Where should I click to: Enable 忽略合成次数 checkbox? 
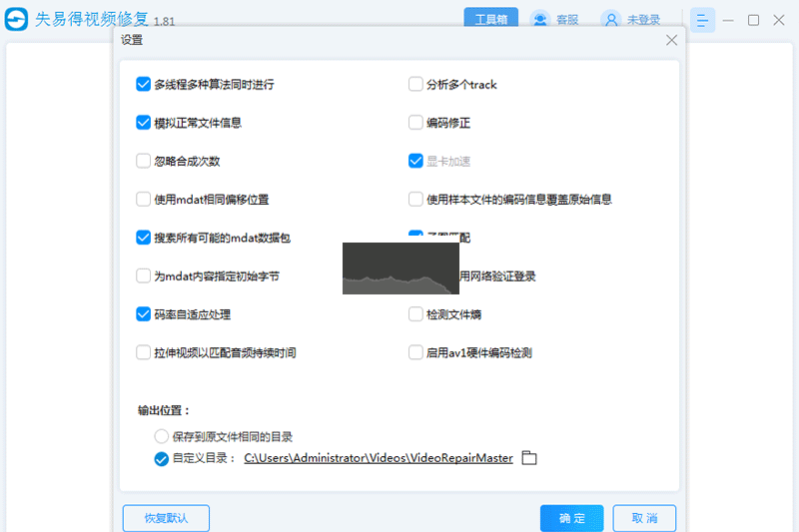pos(143,161)
